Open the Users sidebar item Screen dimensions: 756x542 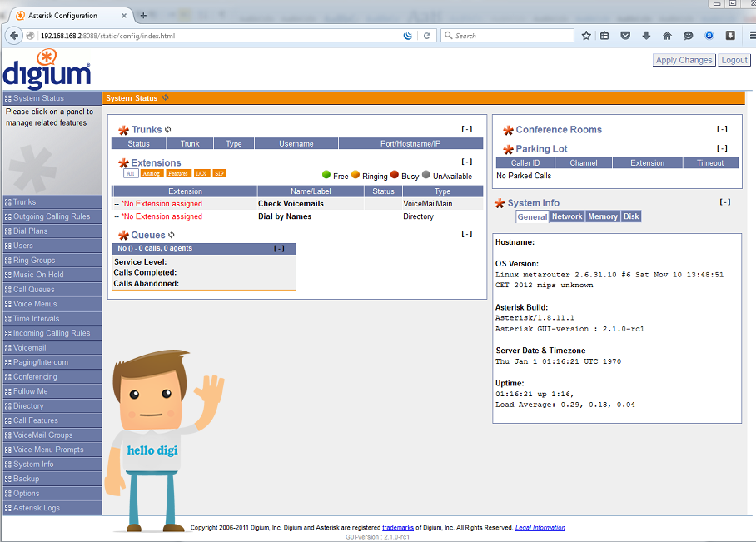coord(52,246)
